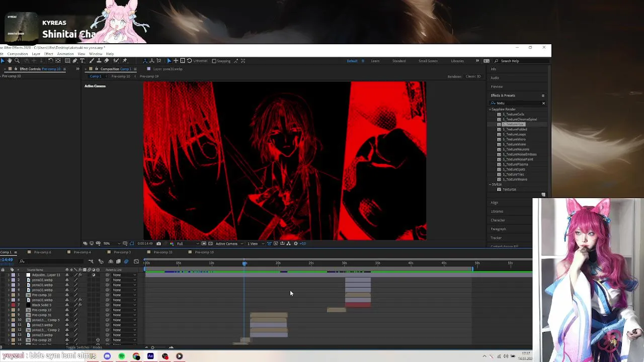Open Show Channel color management icon
The width and height of the screenshot is (644, 362).
pyautogui.click(x=172, y=244)
